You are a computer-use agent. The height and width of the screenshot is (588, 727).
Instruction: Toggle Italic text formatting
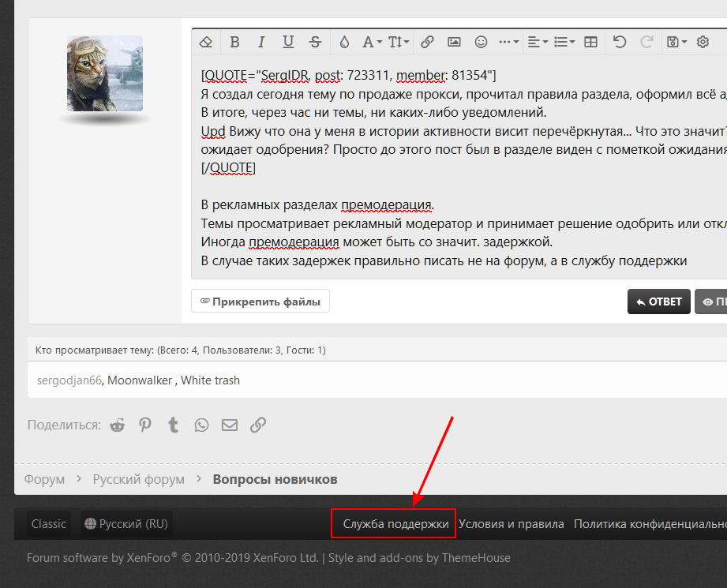[261, 42]
